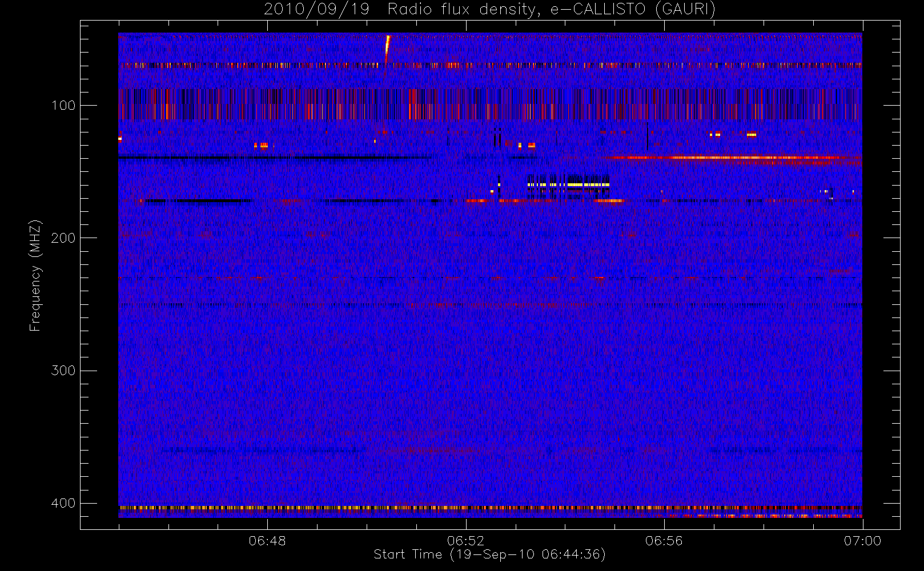Click the "Frequency (MHZ)" axis label

35,275
